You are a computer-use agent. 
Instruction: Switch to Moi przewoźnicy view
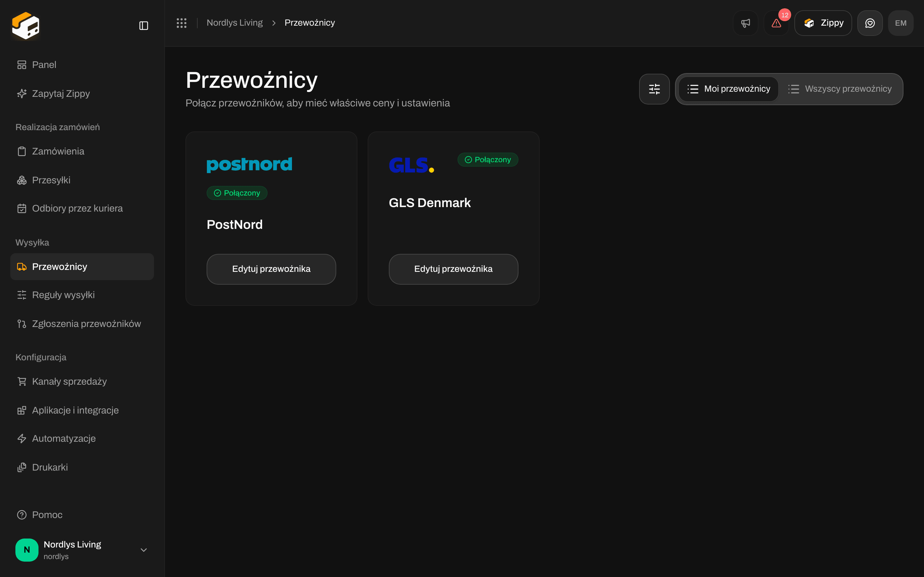[x=729, y=89]
